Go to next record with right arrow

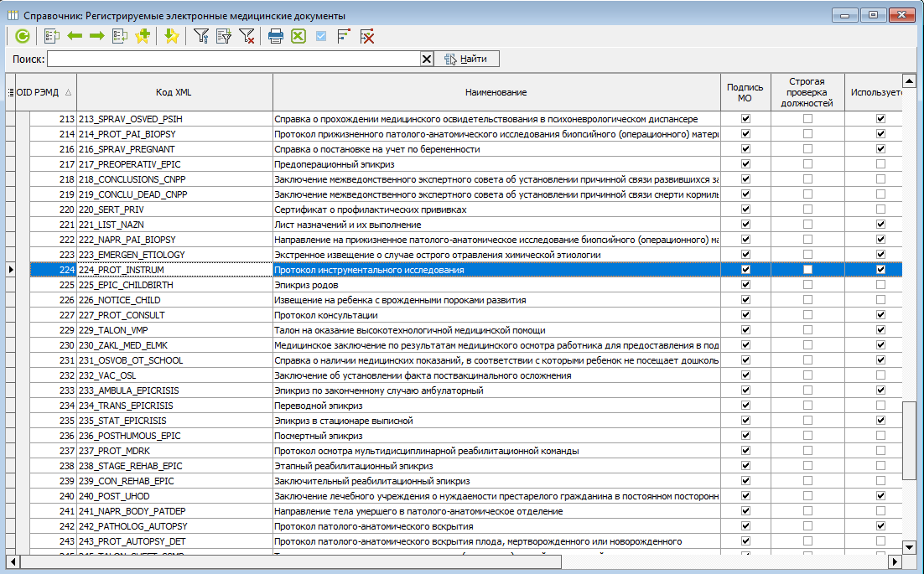[x=97, y=37]
